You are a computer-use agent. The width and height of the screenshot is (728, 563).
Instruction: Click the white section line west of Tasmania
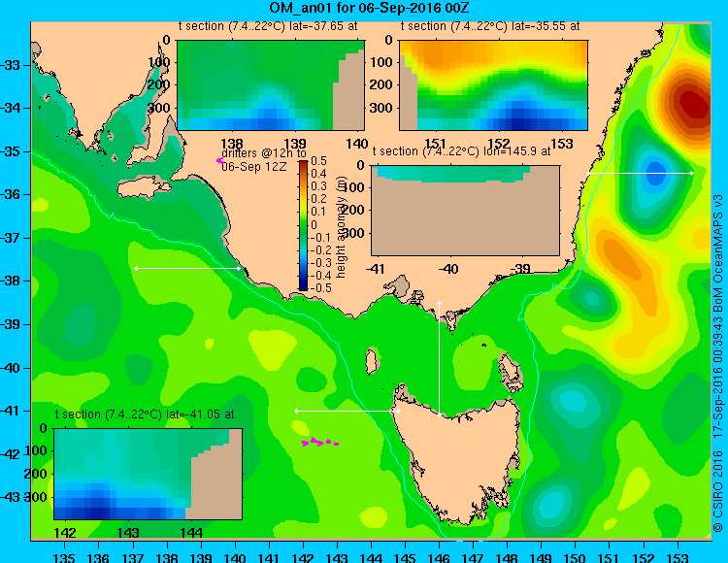347,412
